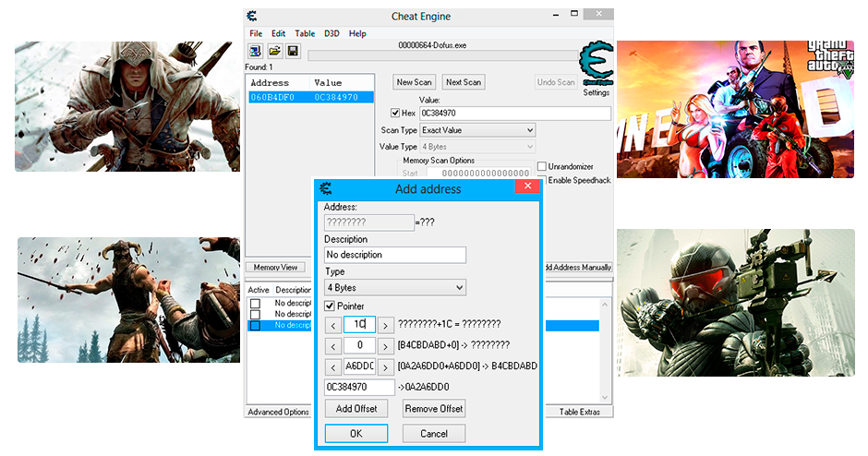Click the Select process computer icon
This screenshot has height=456, width=868.
tap(255, 52)
